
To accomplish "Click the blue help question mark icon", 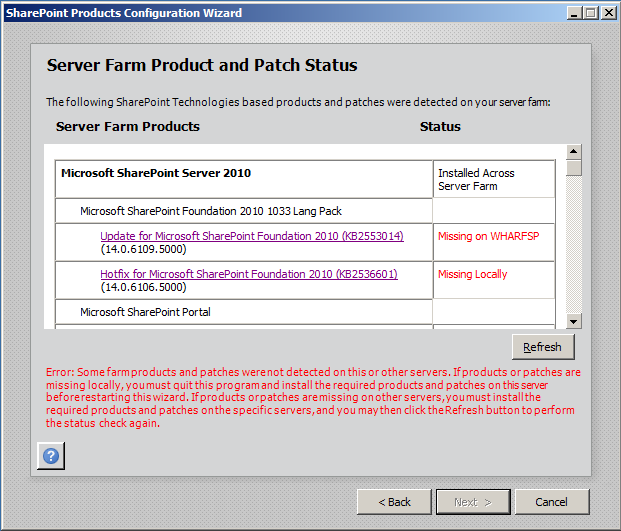I will tap(51, 455).
